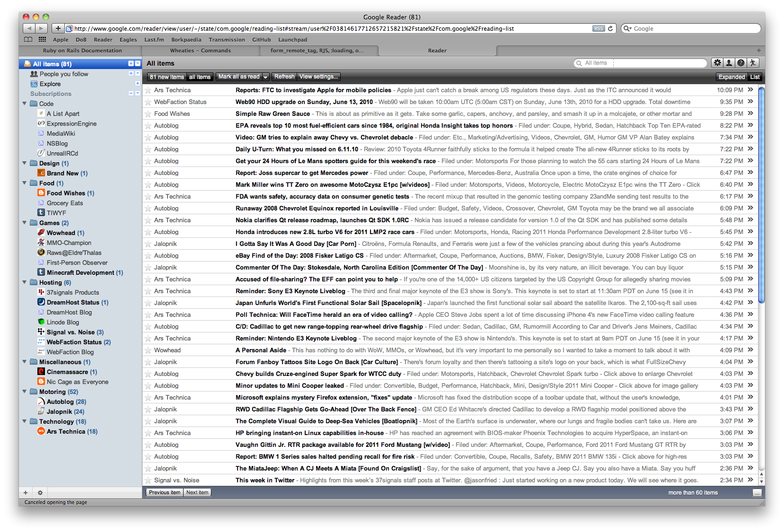Click the Next item button
The width and height of the screenshot is (784, 532).
tap(197, 492)
